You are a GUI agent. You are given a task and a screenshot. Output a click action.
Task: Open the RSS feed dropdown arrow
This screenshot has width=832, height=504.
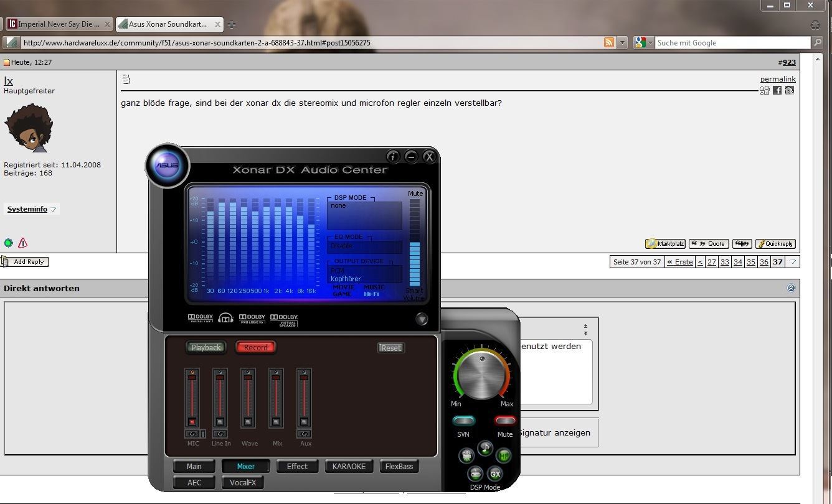click(x=622, y=42)
